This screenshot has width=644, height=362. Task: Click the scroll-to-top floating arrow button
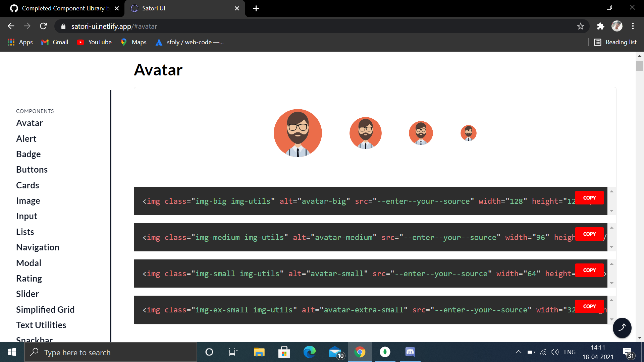point(622,327)
